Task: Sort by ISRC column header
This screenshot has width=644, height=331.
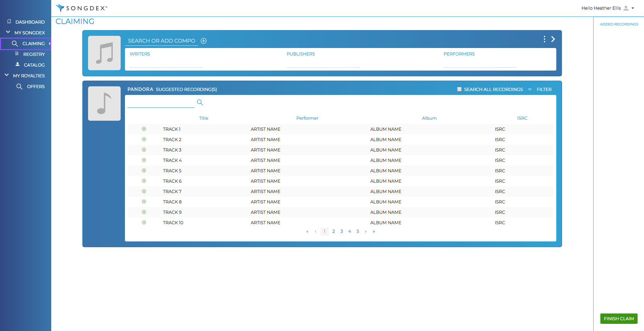Action: click(x=522, y=118)
